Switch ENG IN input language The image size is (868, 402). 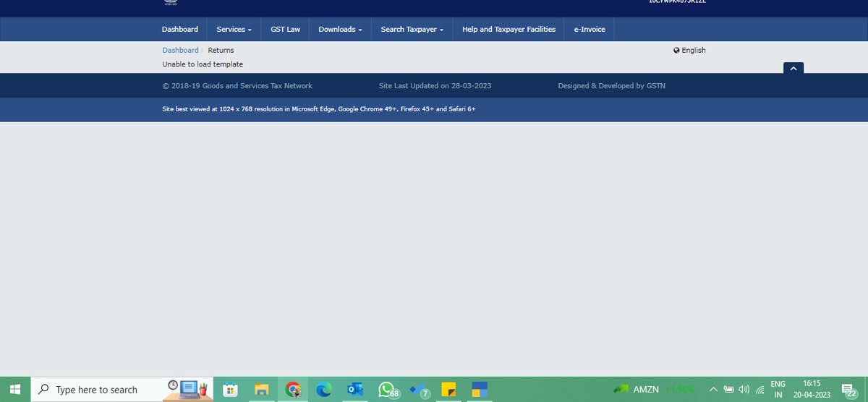[778, 389]
